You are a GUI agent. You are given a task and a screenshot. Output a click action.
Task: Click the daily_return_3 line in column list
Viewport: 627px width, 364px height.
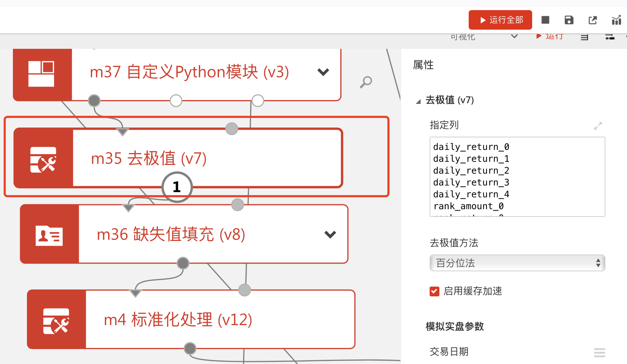471,182
